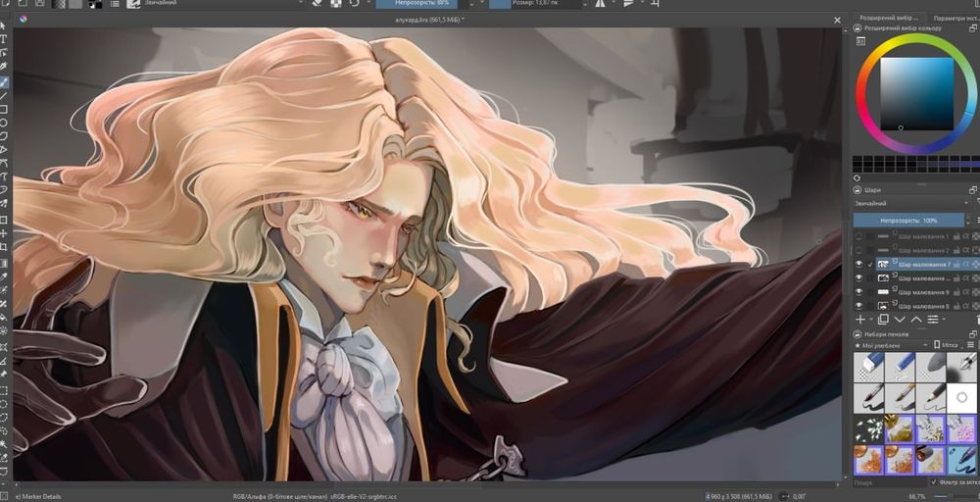Viewport: 980px width, 502px height.
Task: Open add-layer type dropdown arrow
Action: point(871,320)
